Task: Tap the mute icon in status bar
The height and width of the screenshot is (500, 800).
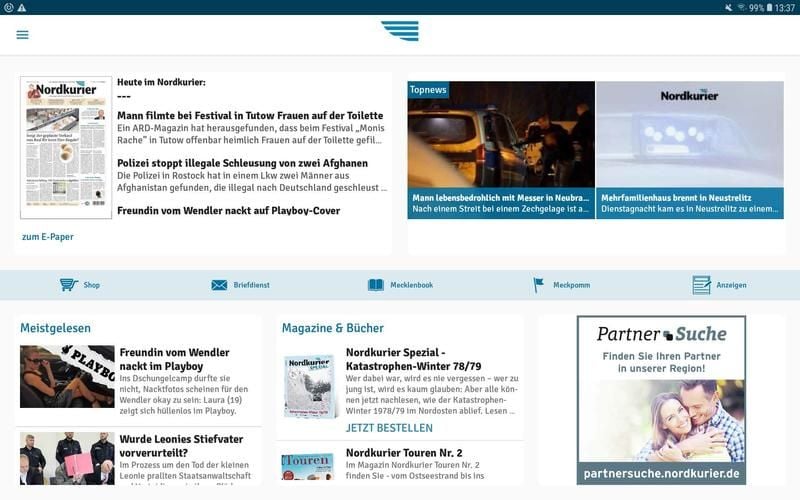Action: pyautogui.click(x=729, y=8)
